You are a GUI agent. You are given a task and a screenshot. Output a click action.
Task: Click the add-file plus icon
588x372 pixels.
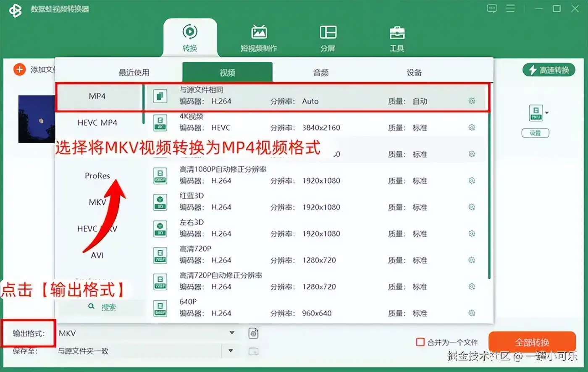click(19, 69)
